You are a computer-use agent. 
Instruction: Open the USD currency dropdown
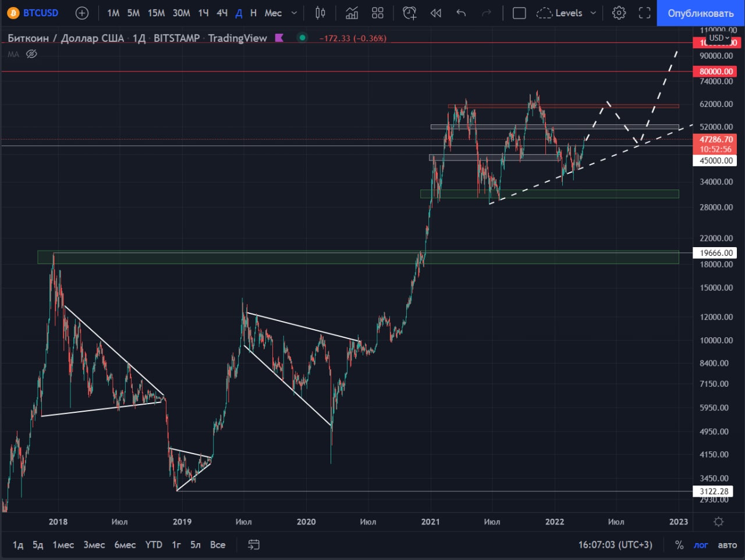(719, 38)
